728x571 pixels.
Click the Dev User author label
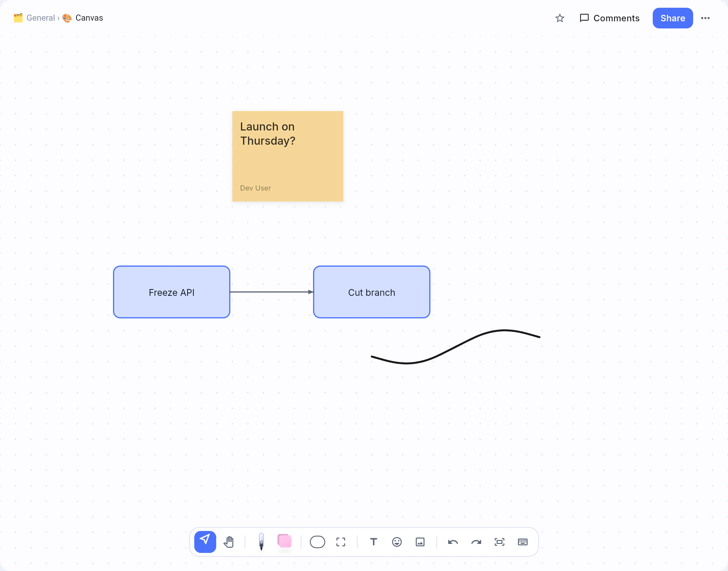point(256,188)
